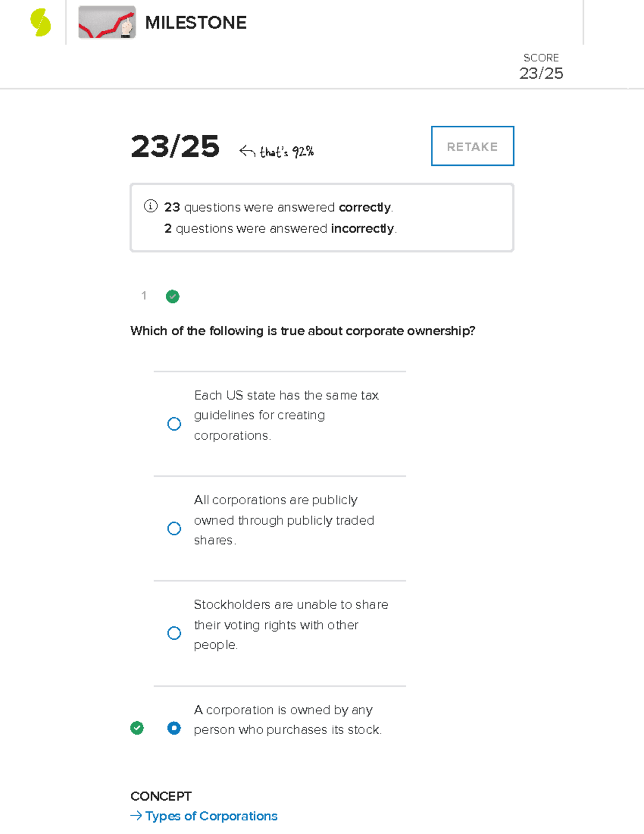The width and height of the screenshot is (644, 834).
Task: Click the green checkmark next to correct answer
Action: pos(137,728)
